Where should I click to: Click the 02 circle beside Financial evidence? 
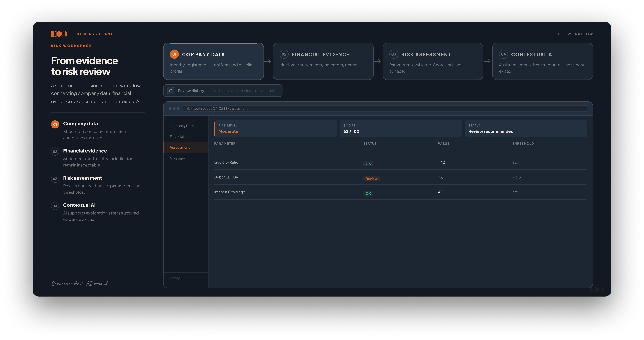[x=55, y=152]
